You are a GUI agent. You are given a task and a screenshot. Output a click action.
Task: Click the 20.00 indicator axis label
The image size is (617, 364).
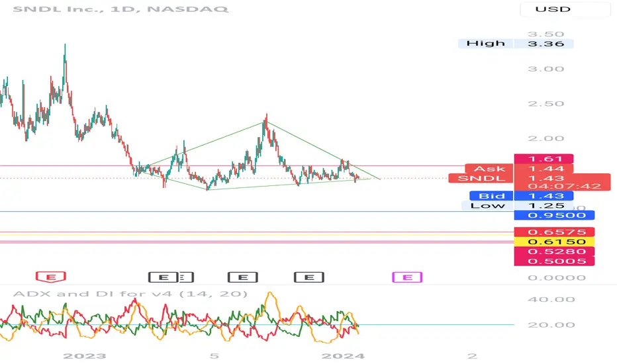551,325
